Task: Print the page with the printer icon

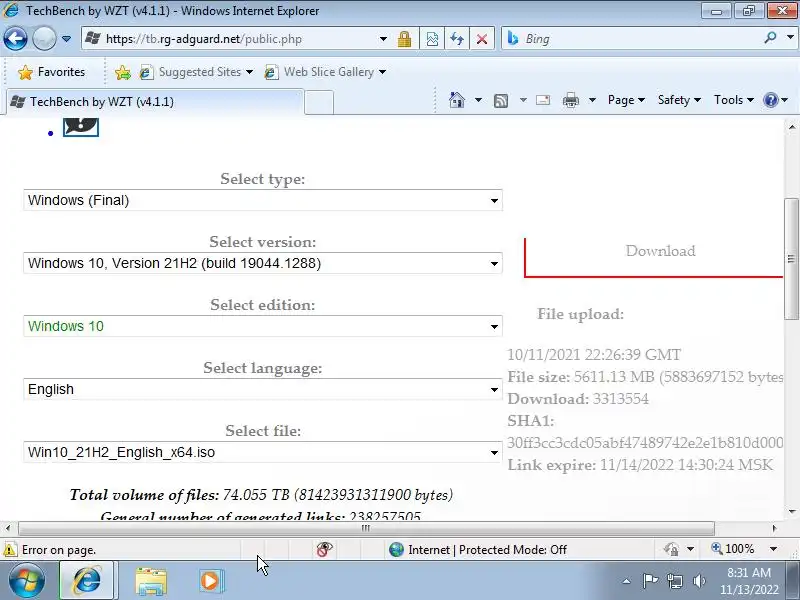Action: pyautogui.click(x=570, y=100)
